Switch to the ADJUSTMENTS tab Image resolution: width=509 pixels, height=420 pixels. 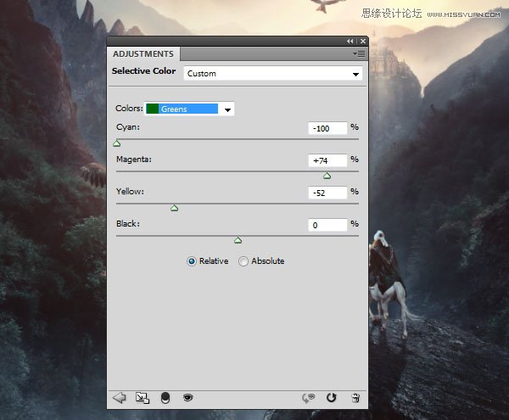point(143,54)
